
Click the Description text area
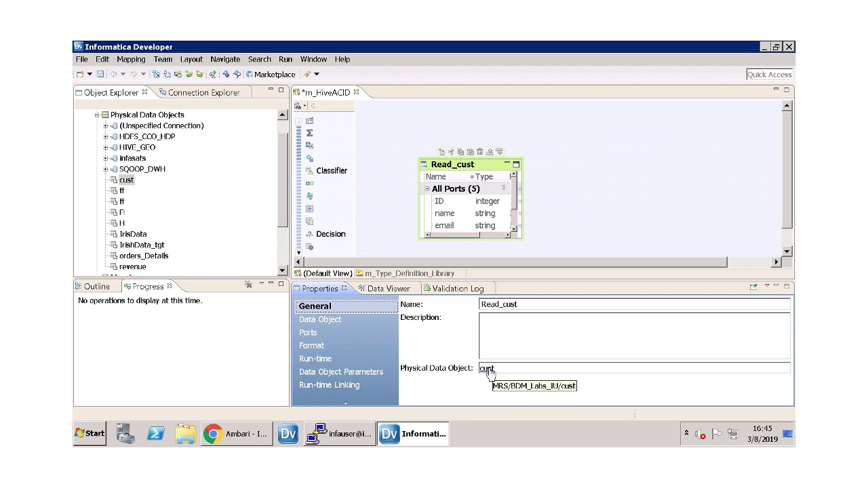(x=635, y=335)
